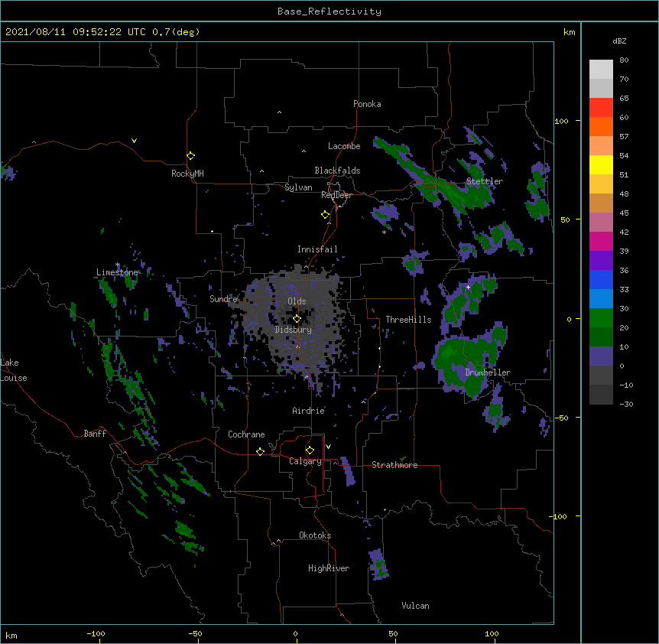Click the Airdrie city label
This screenshot has height=644, width=659.
coord(309,411)
